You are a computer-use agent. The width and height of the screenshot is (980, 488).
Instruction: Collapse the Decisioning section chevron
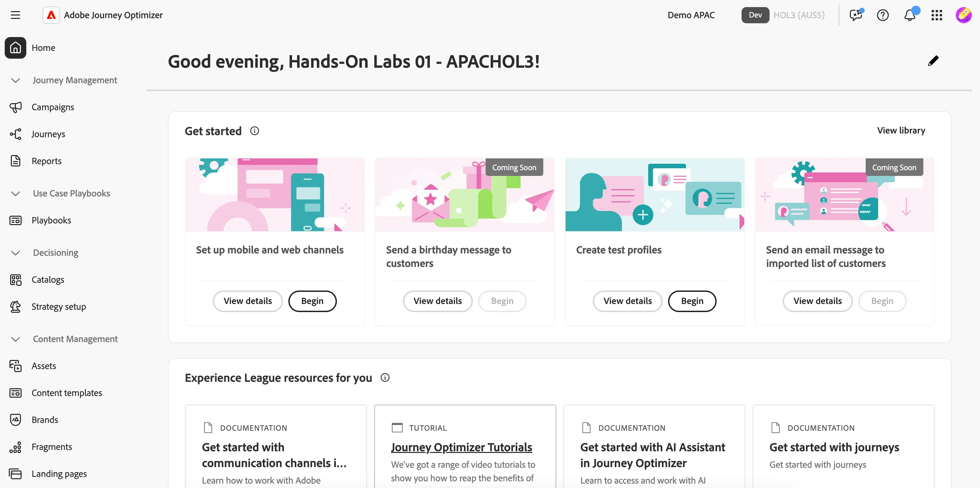pyautogui.click(x=15, y=253)
